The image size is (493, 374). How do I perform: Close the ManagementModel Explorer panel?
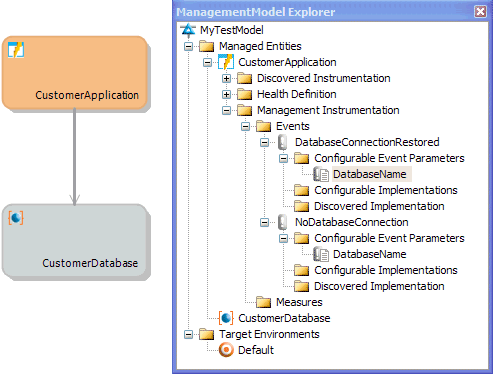pos(480,12)
